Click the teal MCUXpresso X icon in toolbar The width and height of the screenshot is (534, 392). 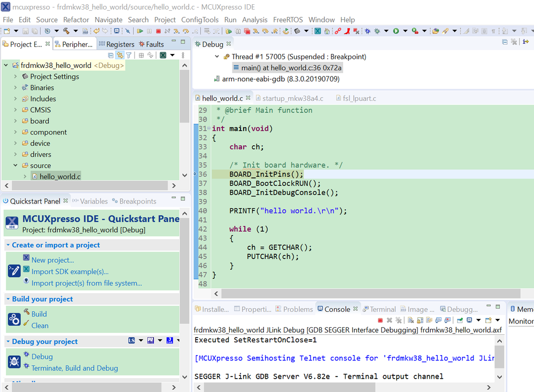318,31
